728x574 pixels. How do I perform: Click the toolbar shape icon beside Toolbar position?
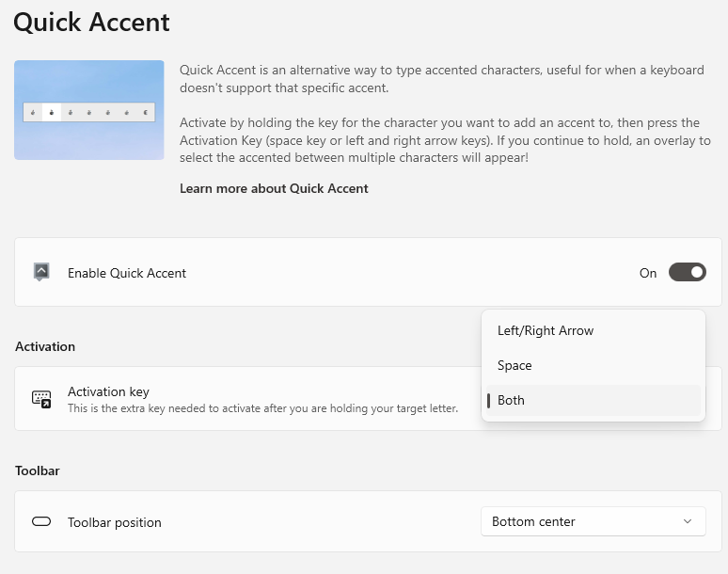tap(40, 521)
